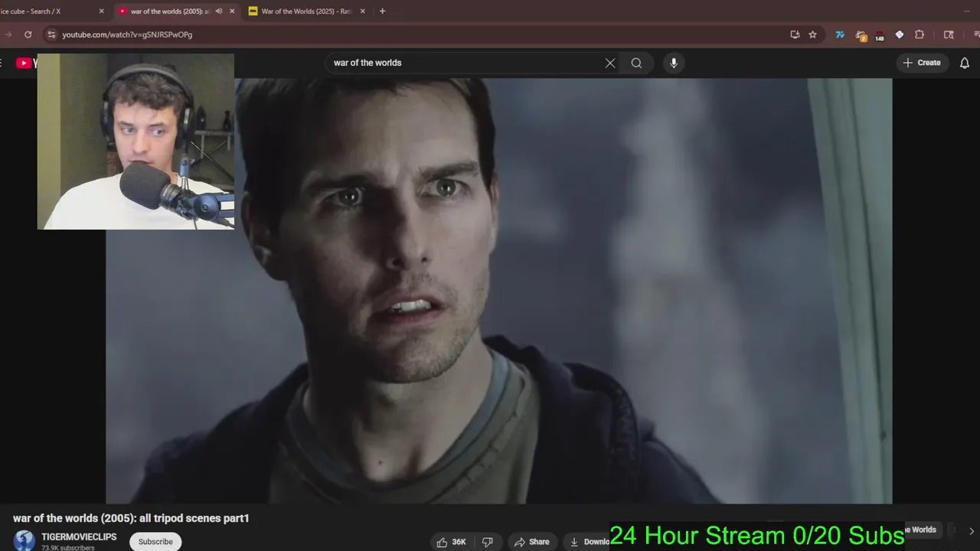Open extension with orange 2 badge

click(x=861, y=35)
